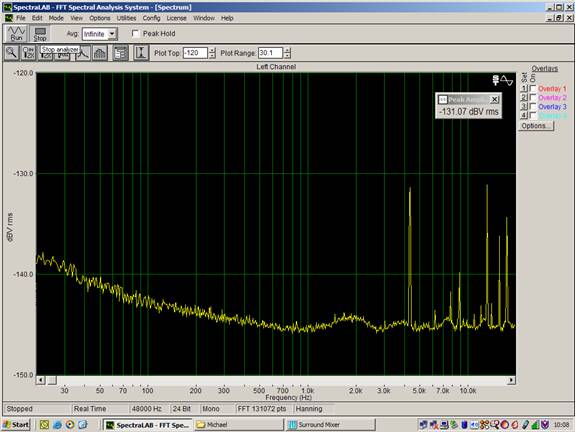Image resolution: width=575 pixels, height=432 pixels.
Task: Click the horizontal scrollbar thumb
Action: (x=52, y=380)
